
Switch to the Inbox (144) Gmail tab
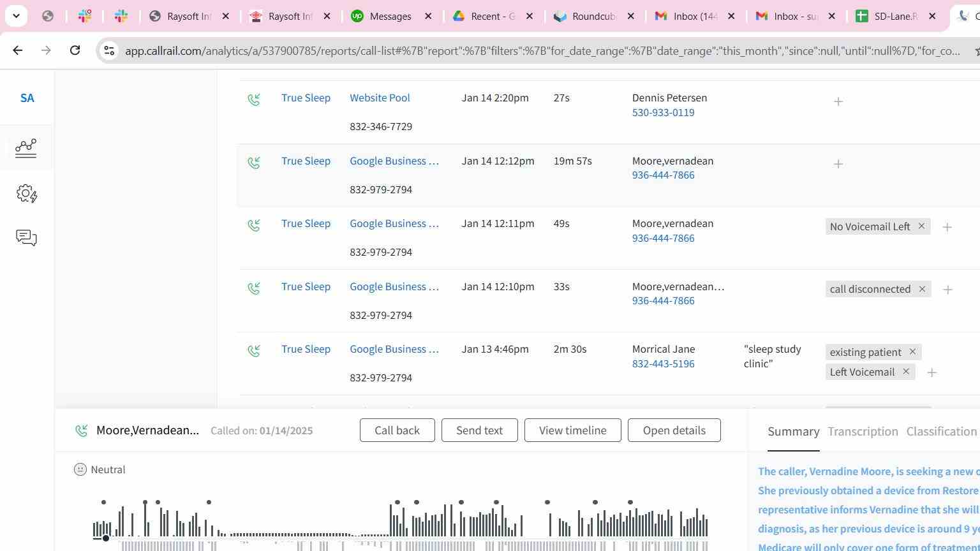click(695, 16)
